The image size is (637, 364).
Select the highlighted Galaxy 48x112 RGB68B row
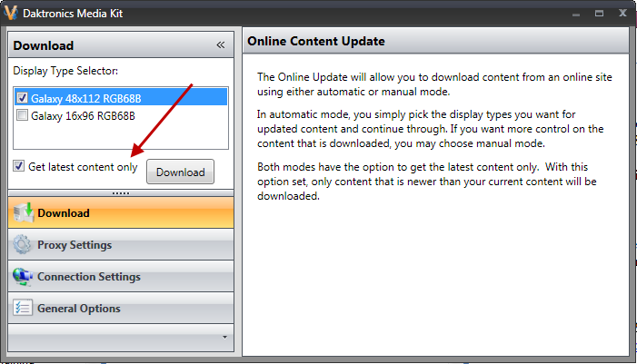pos(87,98)
